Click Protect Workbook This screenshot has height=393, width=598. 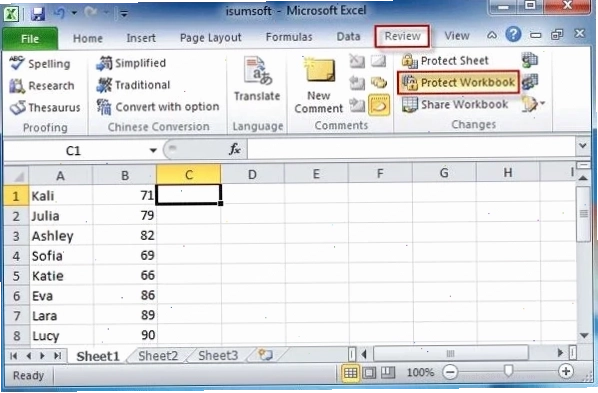[458, 82]
